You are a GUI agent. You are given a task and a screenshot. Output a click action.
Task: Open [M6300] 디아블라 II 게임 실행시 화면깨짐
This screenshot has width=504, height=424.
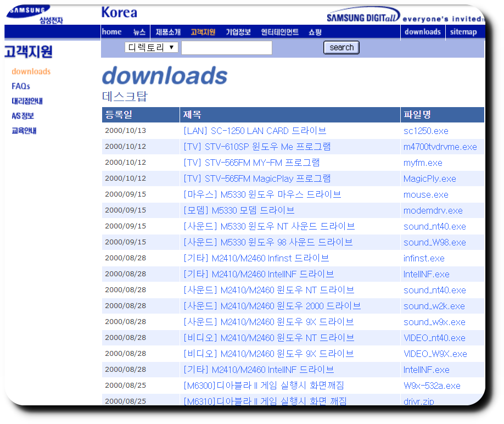(x=264, y=386)
